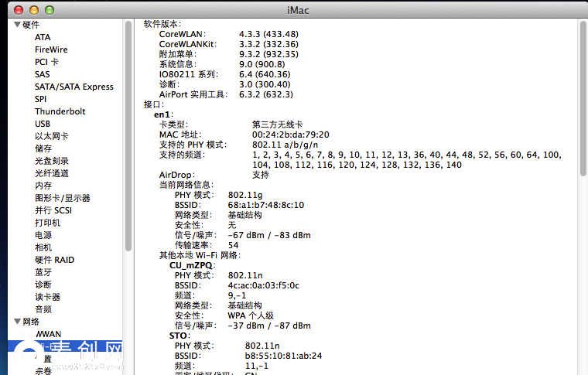Open 硬件 RAID entry
Viewport: 588px width, 375px height.
(54, 260)
